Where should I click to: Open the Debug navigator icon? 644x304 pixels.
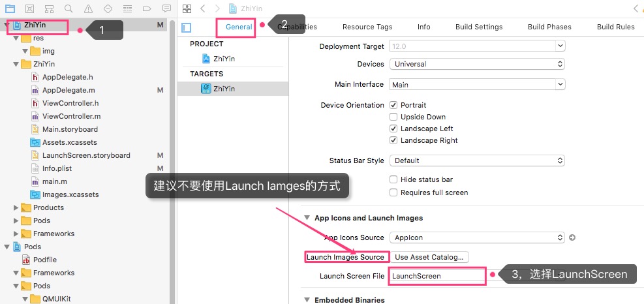[x=128, y=8]
